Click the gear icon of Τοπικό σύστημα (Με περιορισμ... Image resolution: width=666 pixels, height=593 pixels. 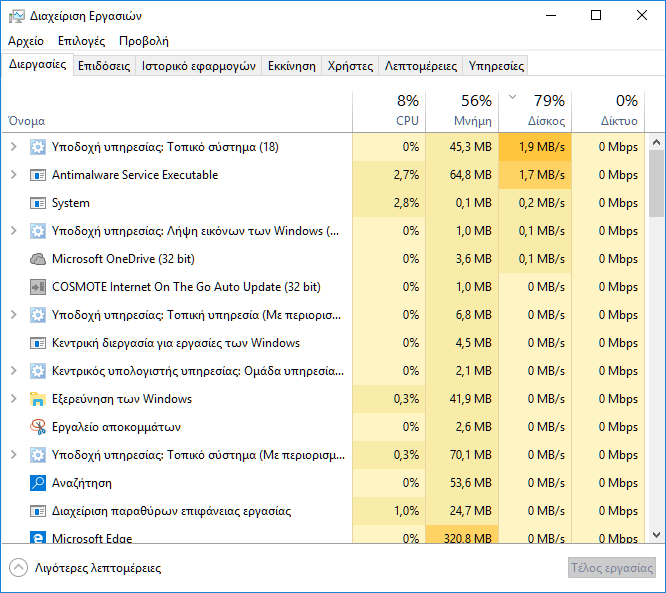pos(38,455)
